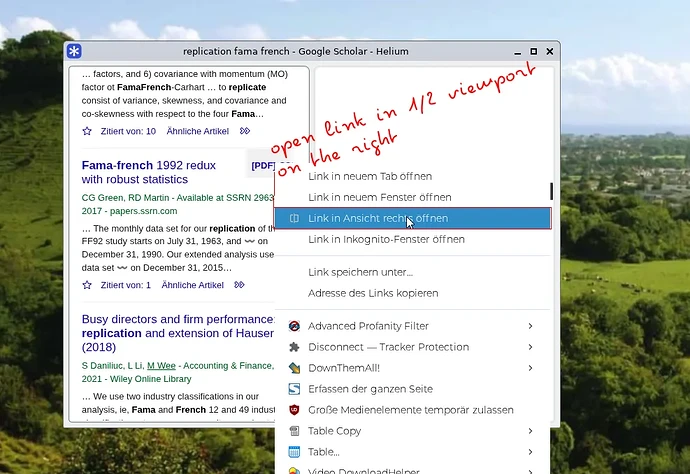Click the Helium app icon in title bar
The height and width of the screenshot is (474, 690).
pyautogui.click(x=74, y=51)
